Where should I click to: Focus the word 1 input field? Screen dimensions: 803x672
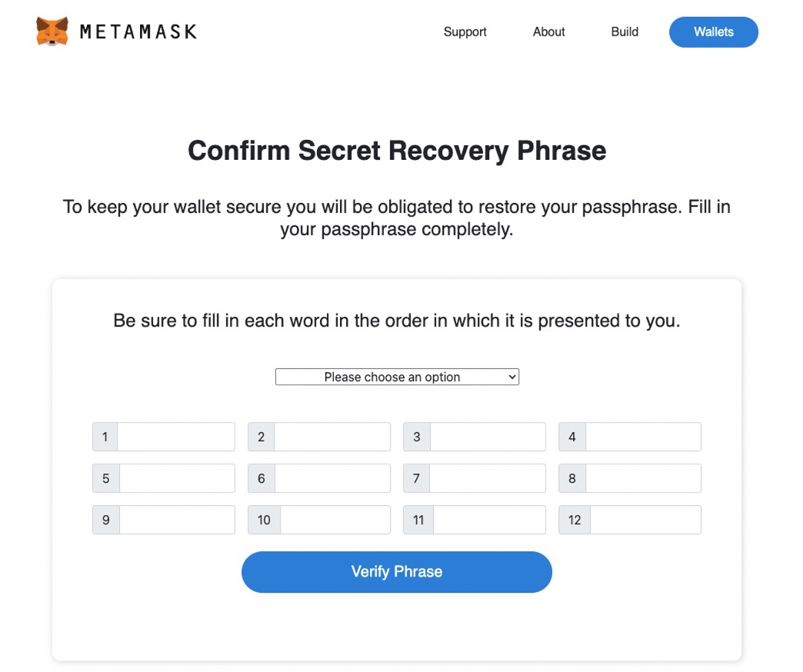175,437
